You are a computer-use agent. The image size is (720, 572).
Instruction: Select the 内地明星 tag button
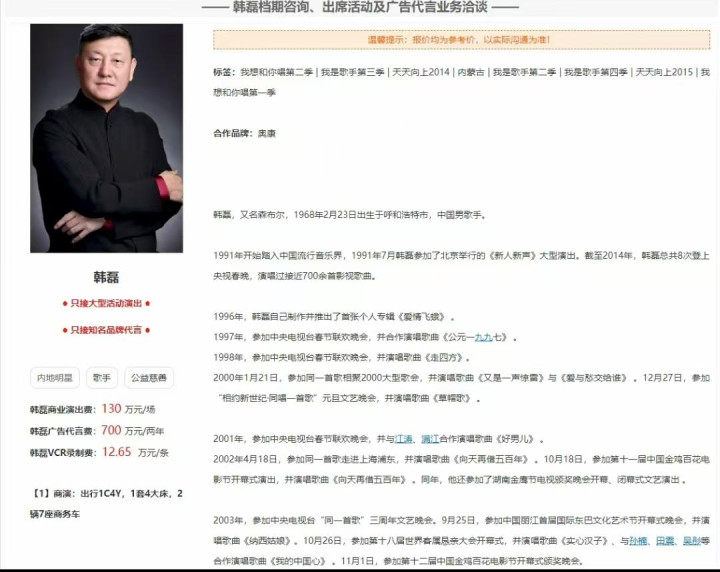(55, 378)
